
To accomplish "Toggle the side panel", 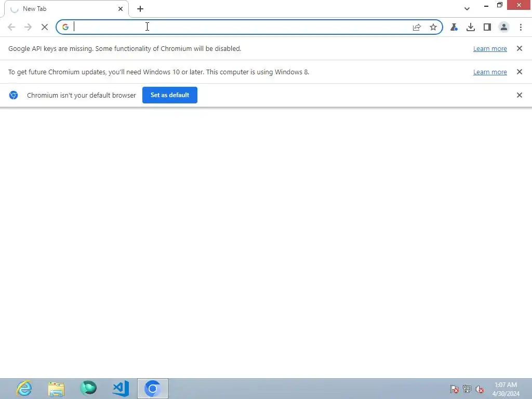I will [487, 27].
